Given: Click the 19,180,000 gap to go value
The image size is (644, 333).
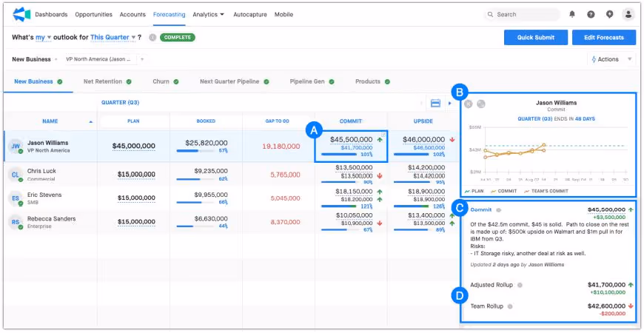Looking at the screenshot, I should coord(280,147).
